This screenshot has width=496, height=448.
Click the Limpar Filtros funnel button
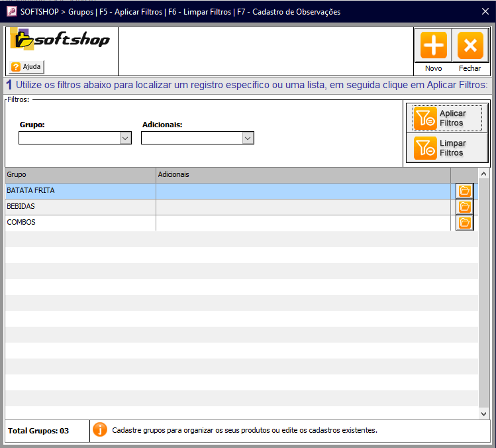447,148
